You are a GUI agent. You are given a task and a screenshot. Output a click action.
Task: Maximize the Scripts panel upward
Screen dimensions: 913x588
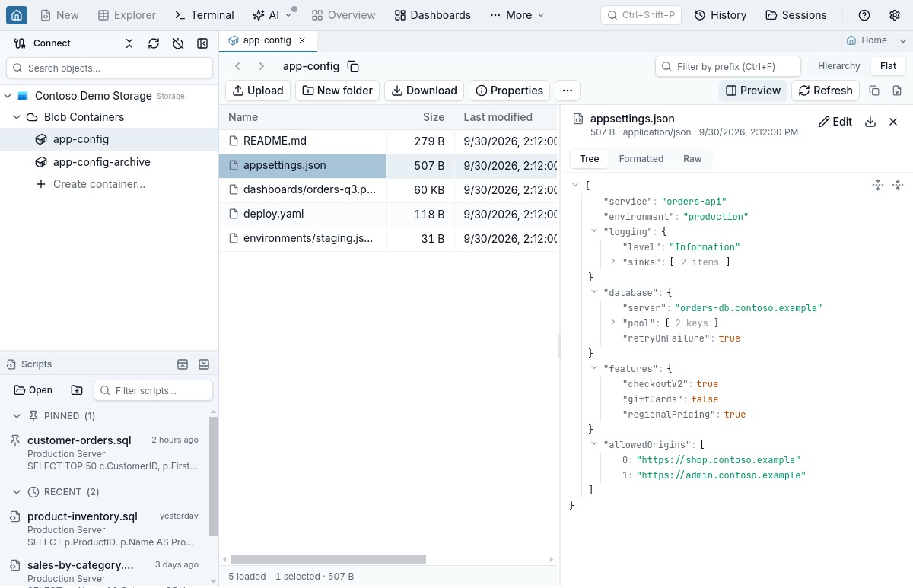pos(183,364)
